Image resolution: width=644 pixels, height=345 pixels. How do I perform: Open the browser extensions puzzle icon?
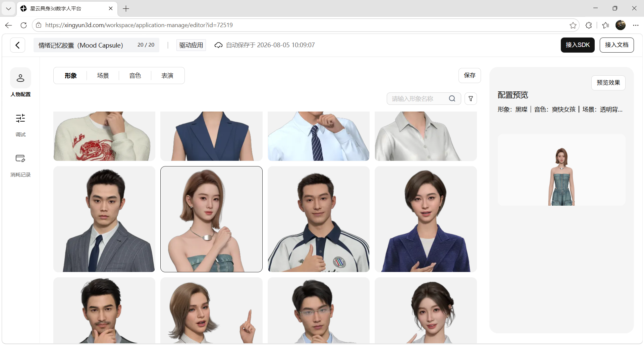[x=589, y=25]
